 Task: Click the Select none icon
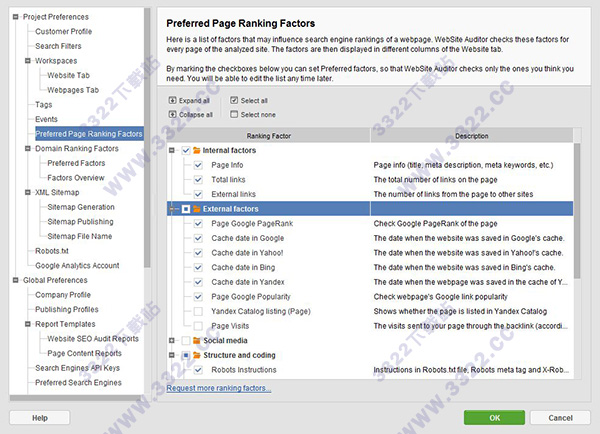tap(233, 115)
